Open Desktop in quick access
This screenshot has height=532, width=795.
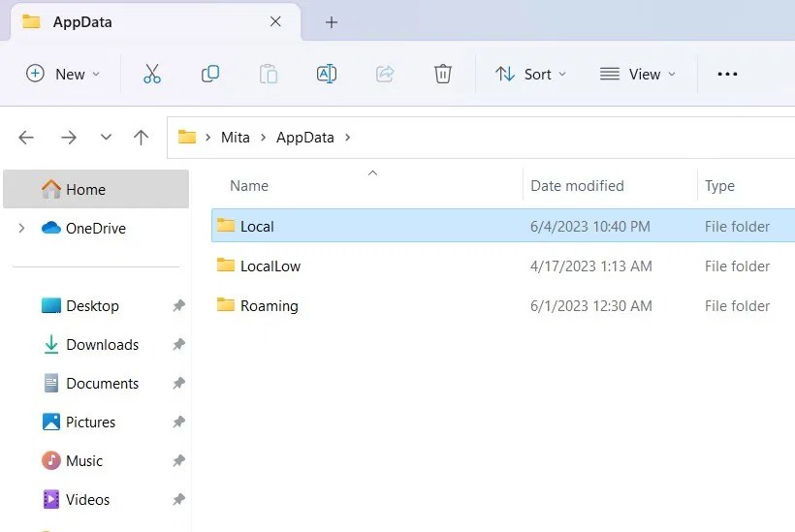(x=92, y=306)
